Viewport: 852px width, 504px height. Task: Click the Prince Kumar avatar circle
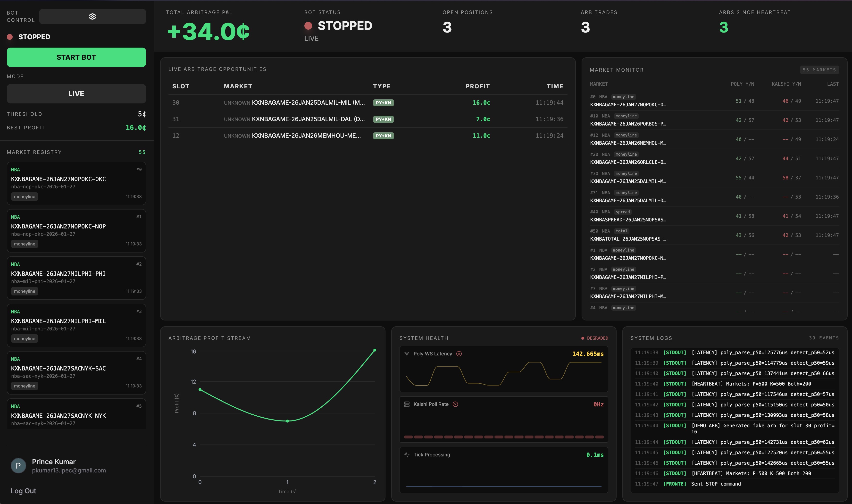tap(18, 466)
